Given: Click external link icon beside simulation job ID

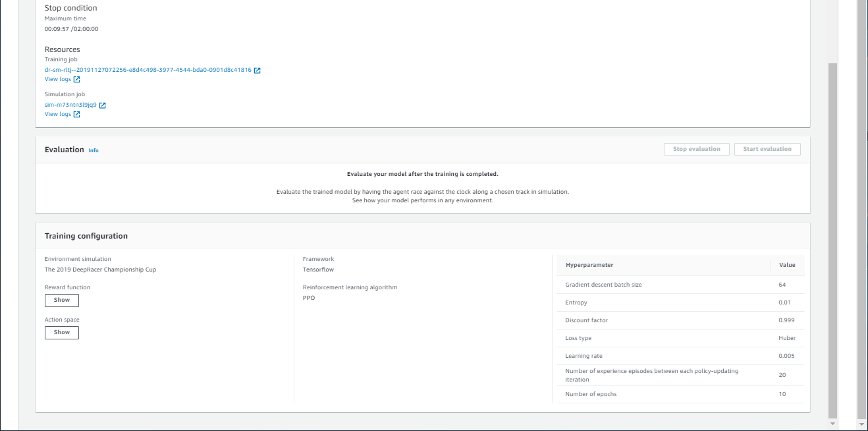Looking at the screenshot, I should (103, 105).
